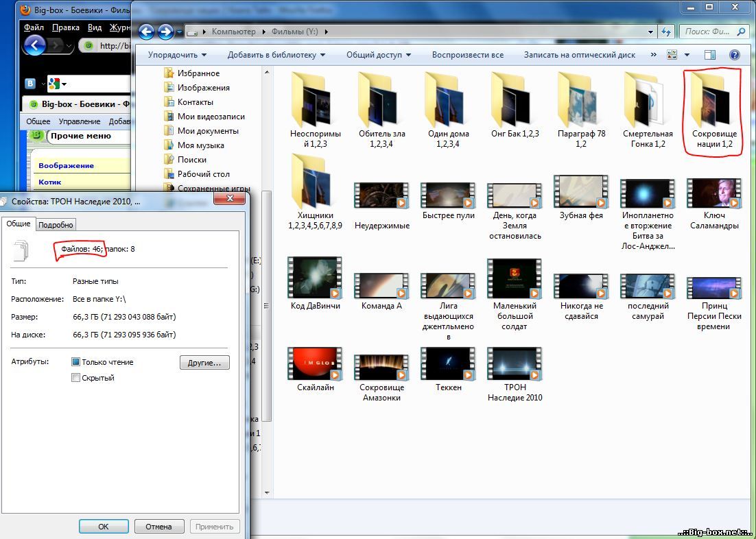Select Поиски in the navigation pane
Image resolution: width=756 pixels, height=539 pixels.
185,160
